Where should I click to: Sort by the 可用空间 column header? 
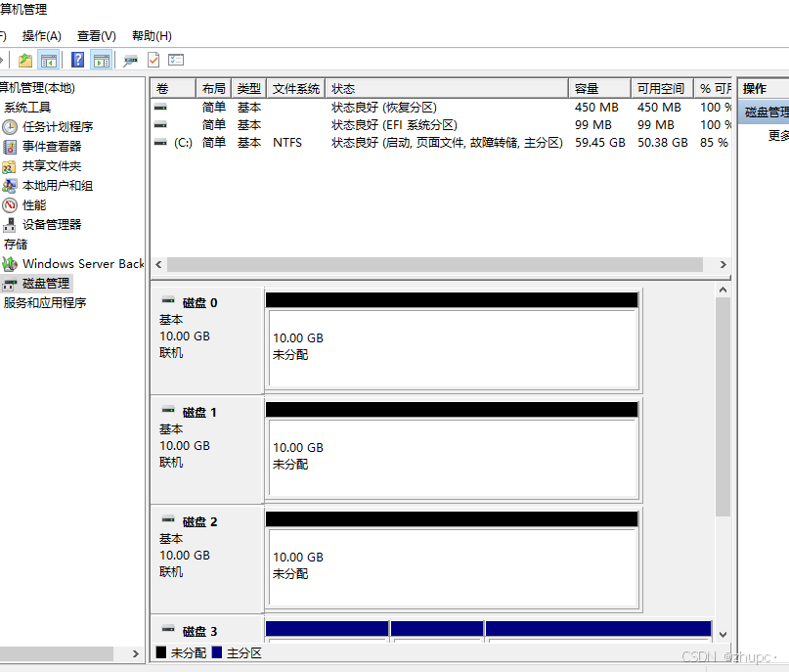662,89
